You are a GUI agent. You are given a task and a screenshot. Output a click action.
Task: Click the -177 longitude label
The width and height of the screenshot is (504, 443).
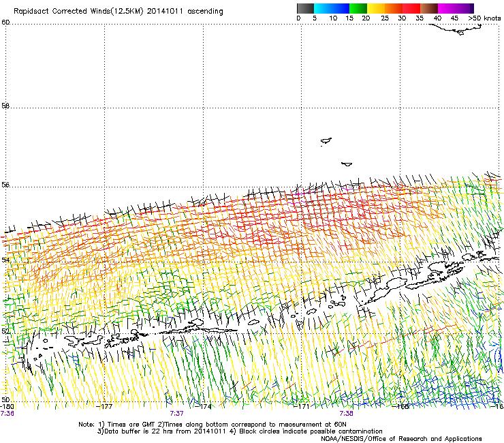(x=104, y=406)
